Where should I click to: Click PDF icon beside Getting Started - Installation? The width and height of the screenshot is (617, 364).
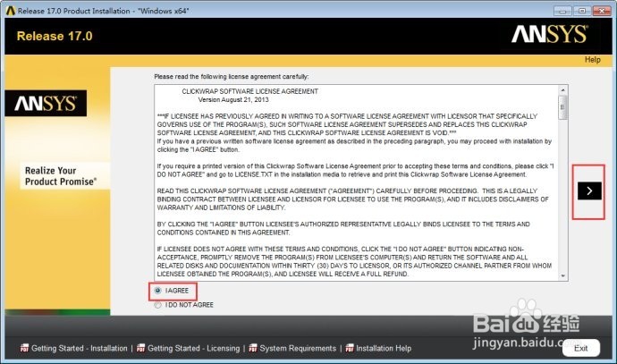pos(24,348)
